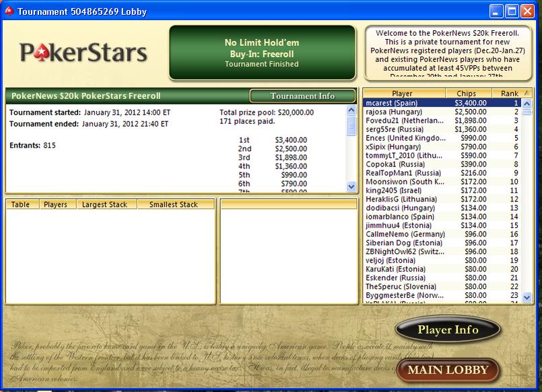Select player veljoj (Estonia)
This screenshot has height=392, width=542.
(442, 260)
